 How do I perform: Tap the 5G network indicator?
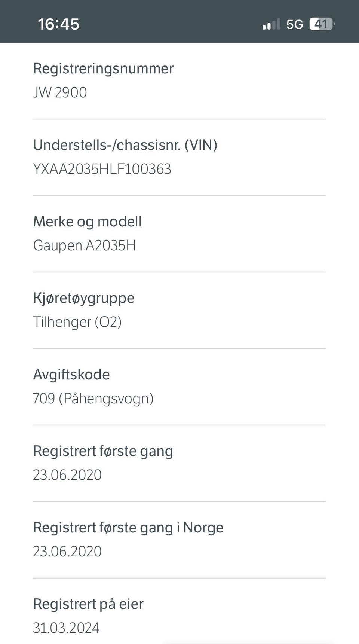295,24
